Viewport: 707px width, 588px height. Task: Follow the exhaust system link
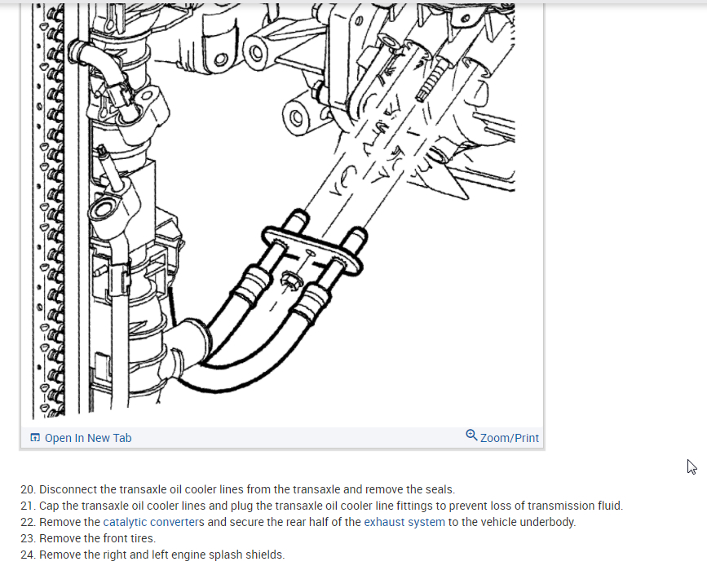point(404,522)
